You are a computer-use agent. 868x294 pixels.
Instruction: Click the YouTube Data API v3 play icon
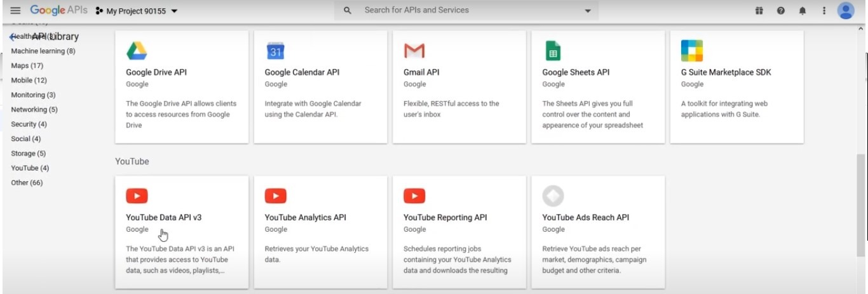[137, 196]
